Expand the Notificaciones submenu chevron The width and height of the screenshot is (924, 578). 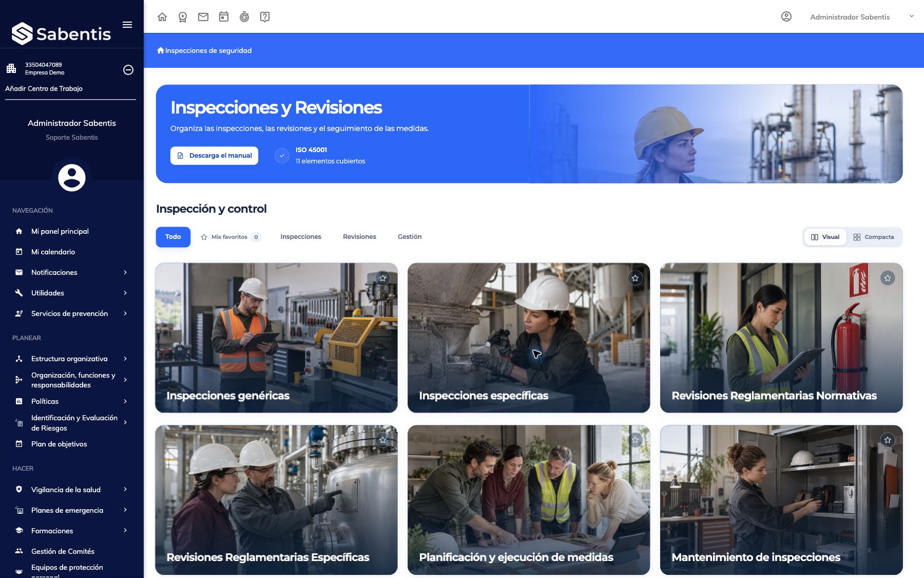tap(125, 272)
